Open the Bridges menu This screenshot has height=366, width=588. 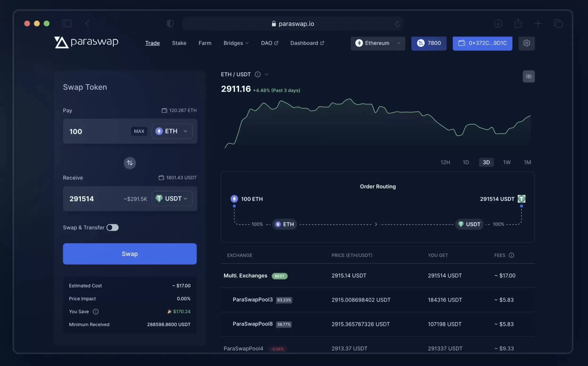236,43
